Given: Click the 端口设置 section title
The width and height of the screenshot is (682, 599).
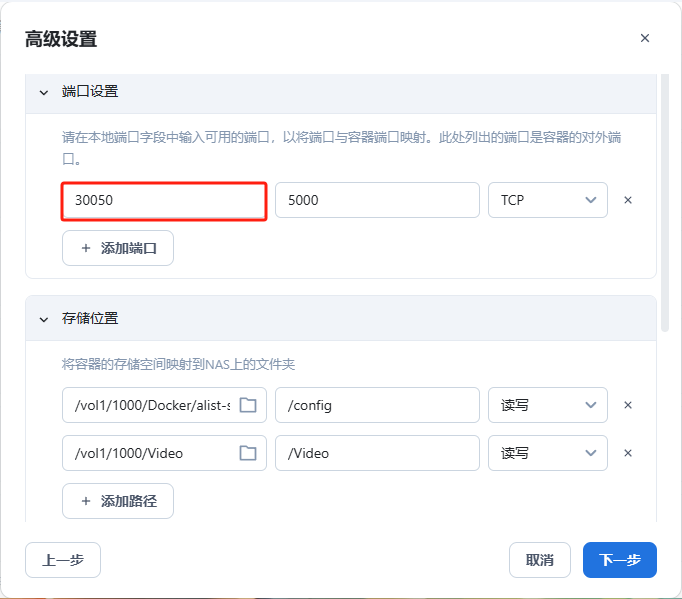Looking at the screenshot, I should [90, 92].
